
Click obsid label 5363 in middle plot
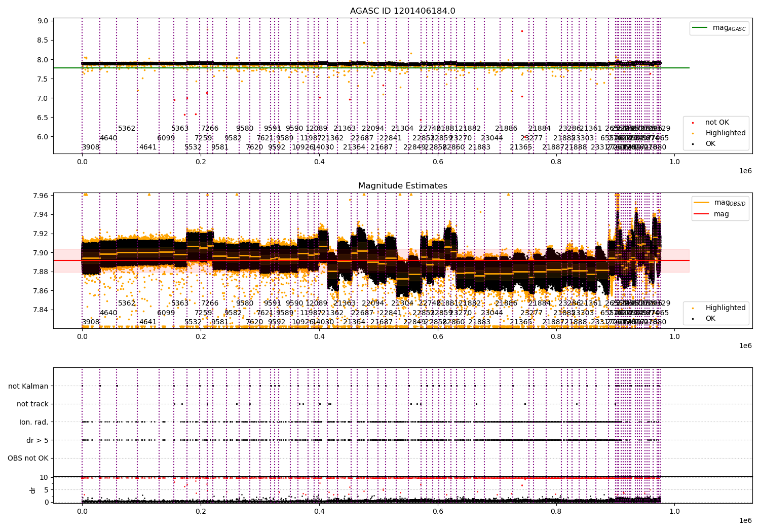tap(180, 303)
